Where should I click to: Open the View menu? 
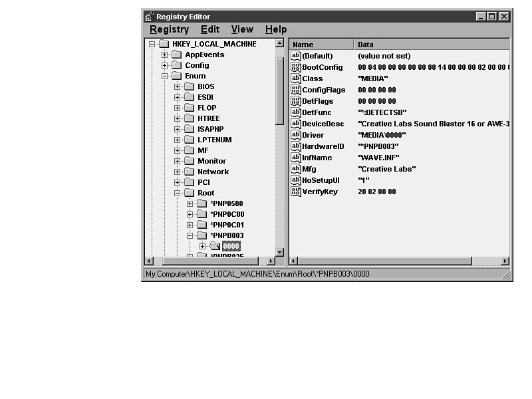pos(242,29)
